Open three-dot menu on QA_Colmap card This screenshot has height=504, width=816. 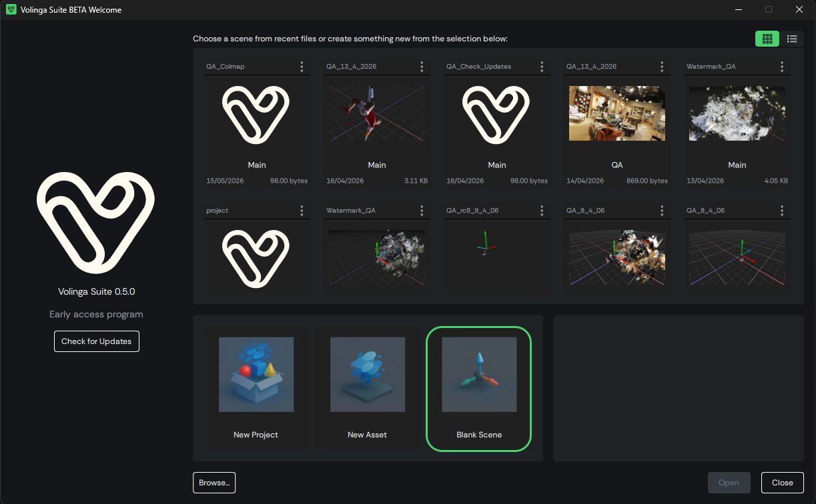[x=302, y=67]
